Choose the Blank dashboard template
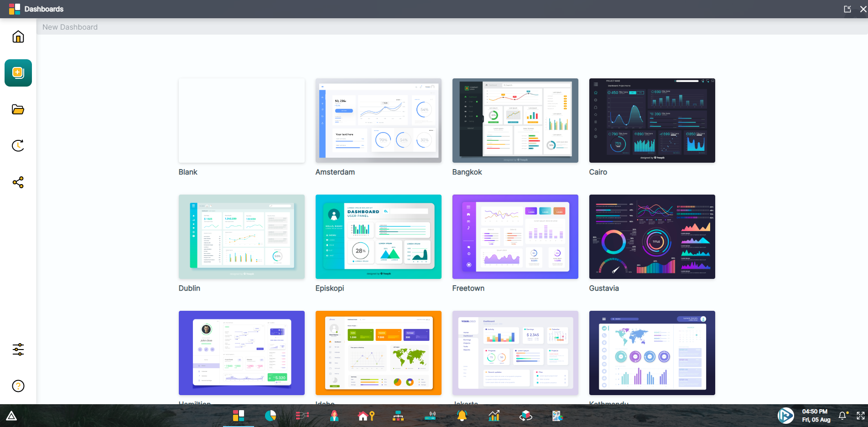The width and height of the screenshot is (868, 427). [x=241, y=121]
